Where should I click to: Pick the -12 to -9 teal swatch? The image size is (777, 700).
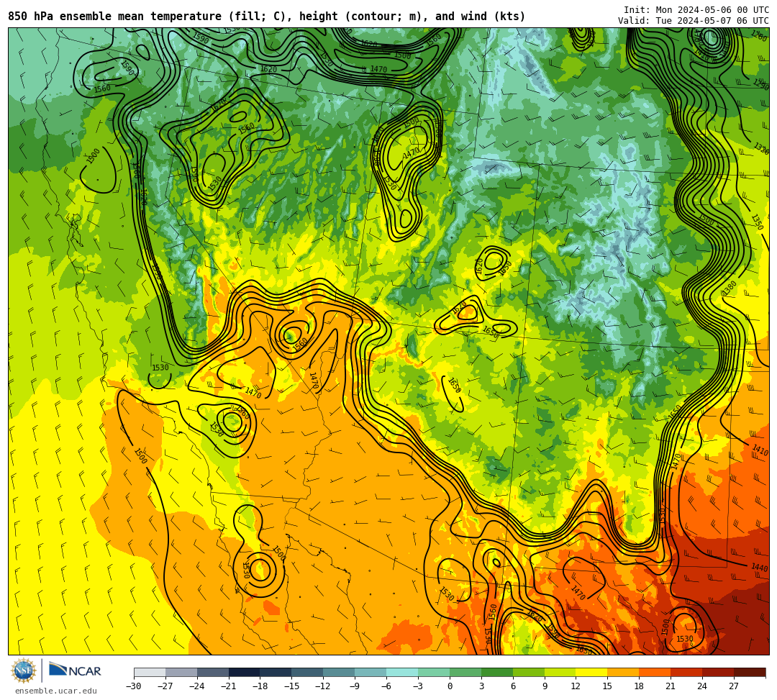[x=339, y=672]
